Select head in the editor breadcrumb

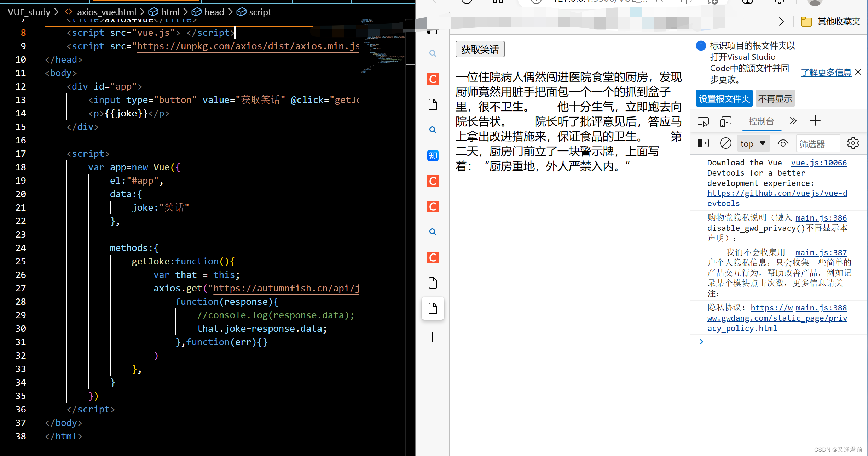pos(214,12)
